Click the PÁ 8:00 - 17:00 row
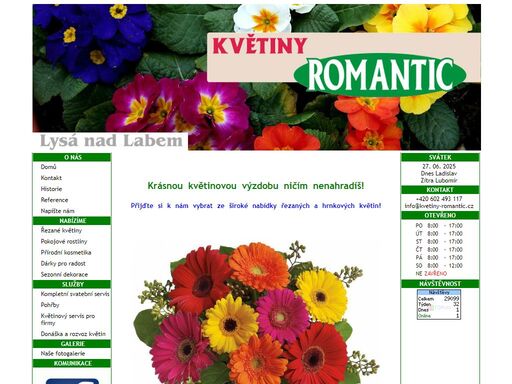The image size is (512, 384). pyautogui.click(x=439, y=258)
